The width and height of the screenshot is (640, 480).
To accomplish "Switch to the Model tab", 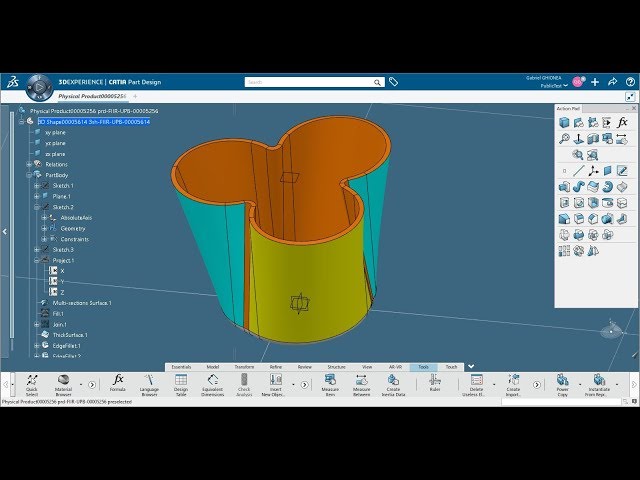I will [x=213, y=367].
